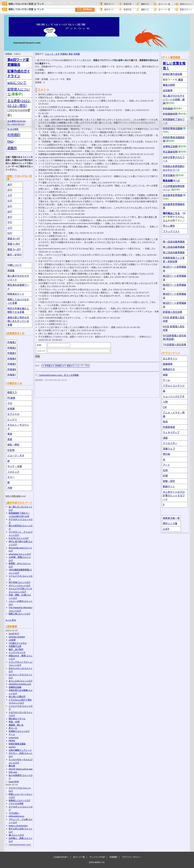Open PC被害 category link
194x868 pixels.
coord(11,398)
